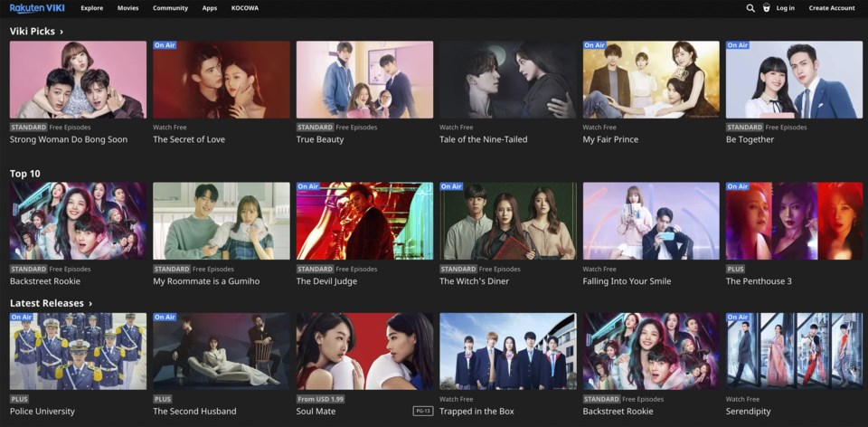Open Backstreet Rookie poster in Top 10
Screen dimensions: 868x427
pyautogui.click(x=78, y=221)
